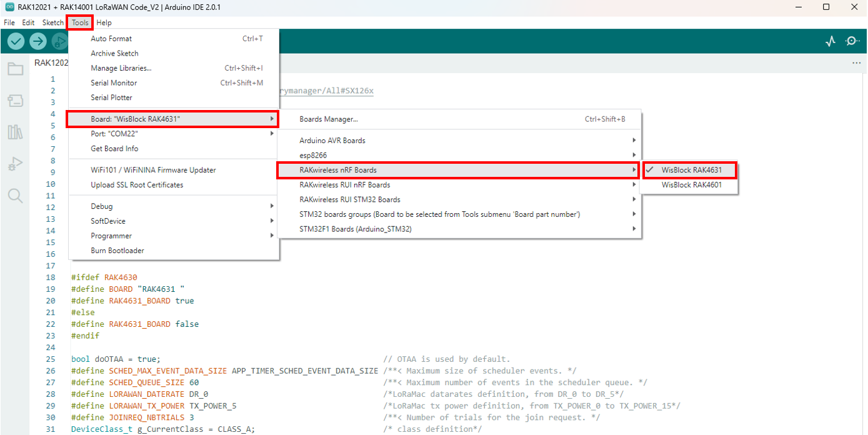The width and height of the screenshot is (868, 435).
Task: Click Get Board Info
Action: tap(174, 149)
